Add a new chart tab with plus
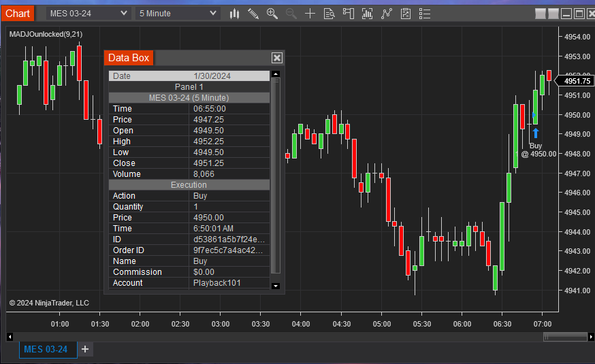The height and width of the screenshot is (364, 595). (x=85, y=349)
